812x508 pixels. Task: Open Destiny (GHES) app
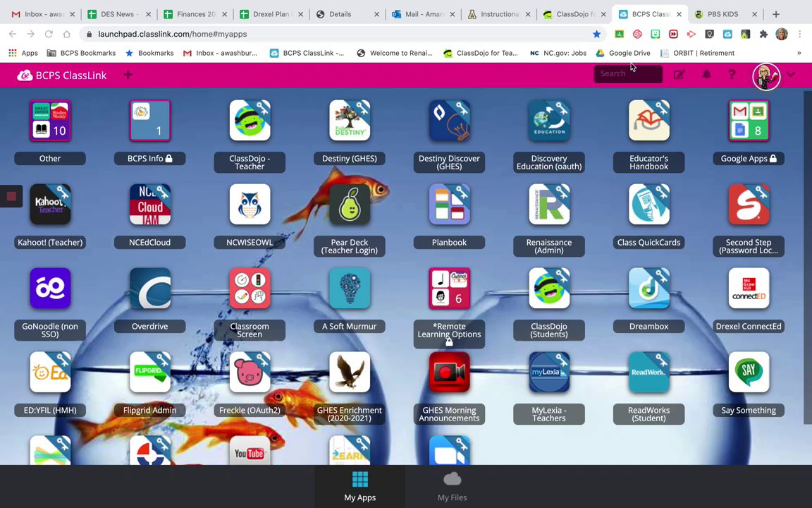tap(350, 121)
